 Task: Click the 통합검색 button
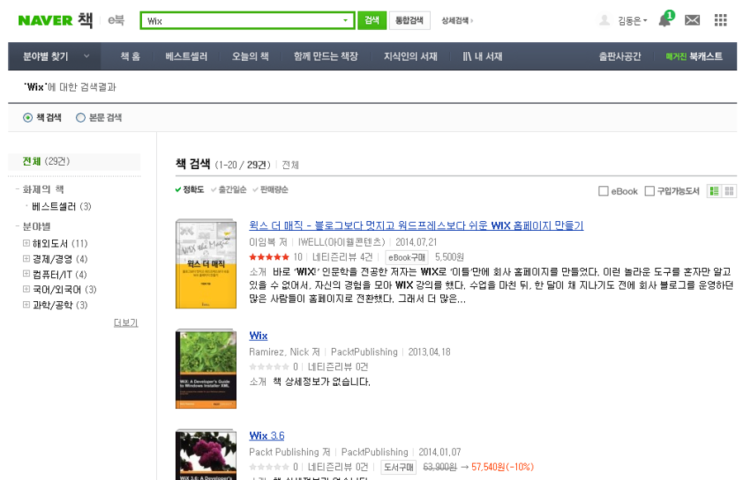tap(409, 20)
